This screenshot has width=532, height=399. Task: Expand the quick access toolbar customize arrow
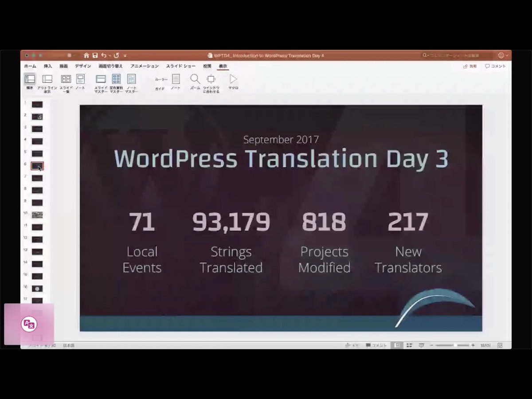125,56
